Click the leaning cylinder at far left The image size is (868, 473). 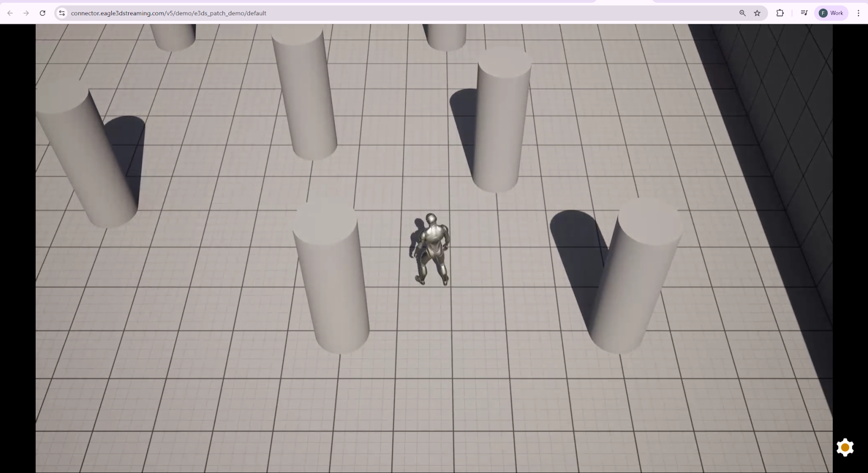pos(90,157)
